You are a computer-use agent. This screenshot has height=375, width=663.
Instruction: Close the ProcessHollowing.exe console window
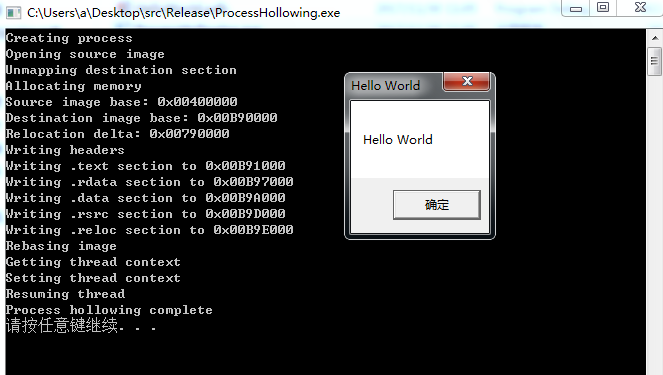(x=640, y=8)
